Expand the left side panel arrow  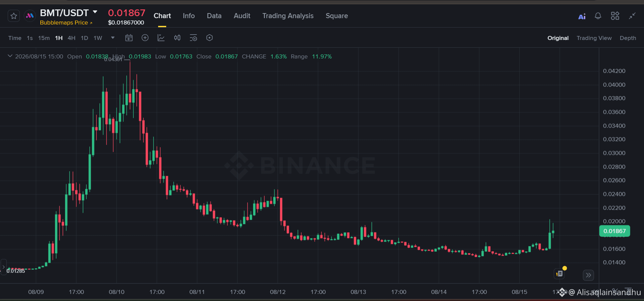click(4, 267)
